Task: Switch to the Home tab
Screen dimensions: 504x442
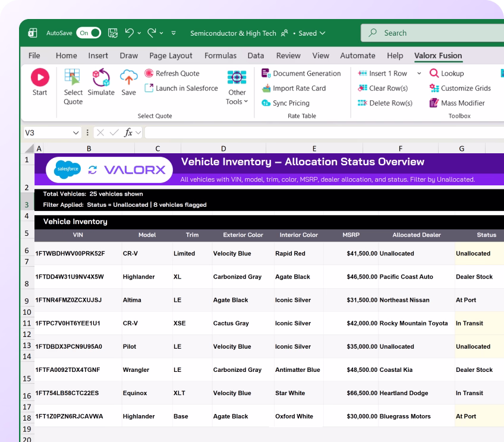Action: click(x=66, y=56)
